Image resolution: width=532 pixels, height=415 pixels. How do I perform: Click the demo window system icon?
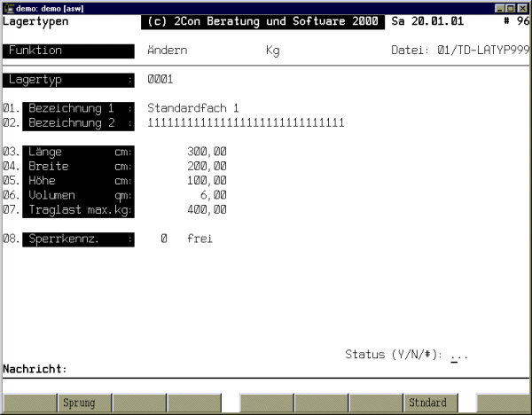pos(7,6)
